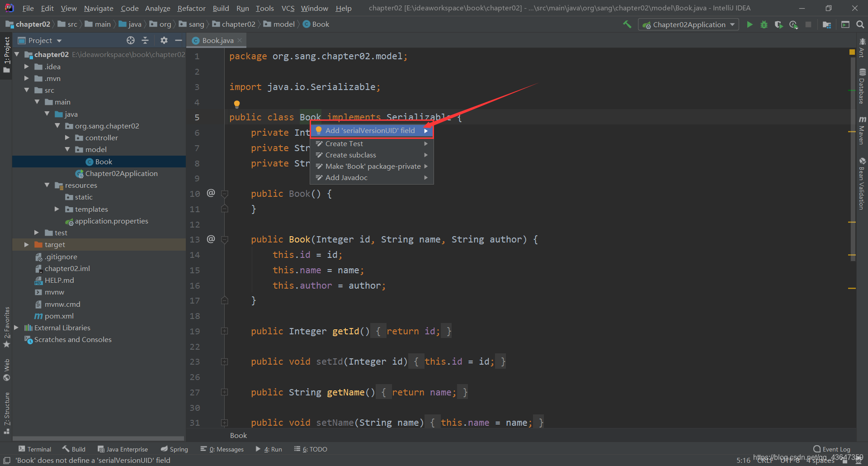
Task: Open the Maven tool window
Action: pos(862,131)
